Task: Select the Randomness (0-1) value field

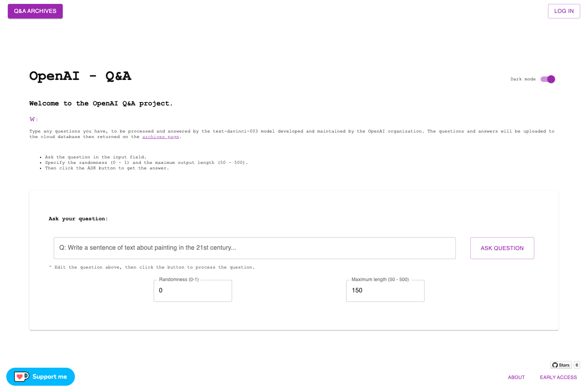Action: 193,291
